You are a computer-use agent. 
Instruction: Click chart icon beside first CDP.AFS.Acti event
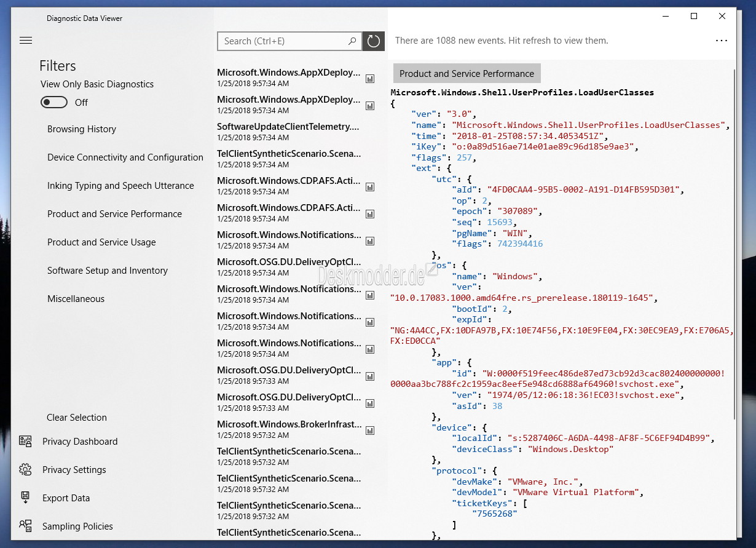click(370, 187)
